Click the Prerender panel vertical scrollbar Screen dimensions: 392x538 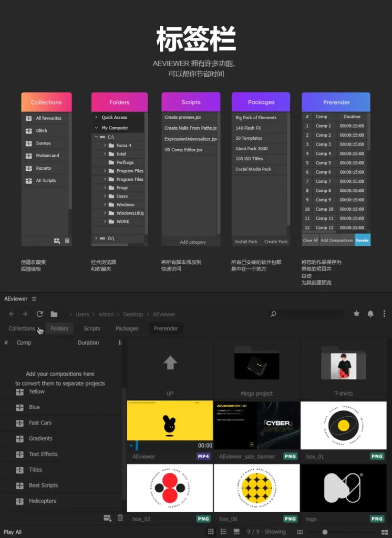pos(369,131)
